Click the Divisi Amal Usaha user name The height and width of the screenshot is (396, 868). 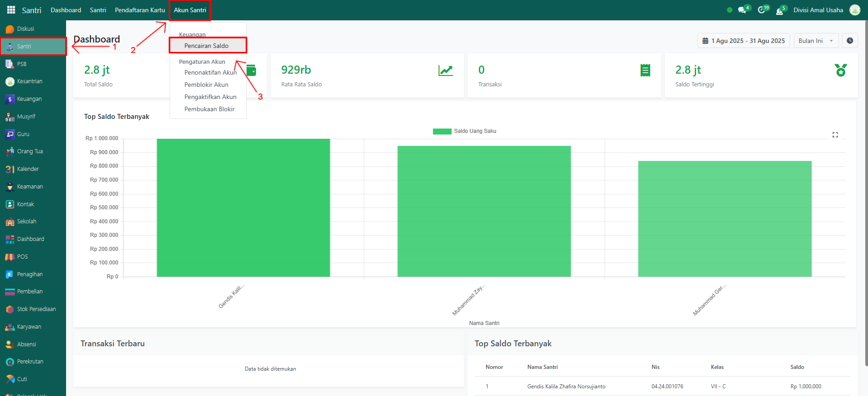(x=818, y=10)
